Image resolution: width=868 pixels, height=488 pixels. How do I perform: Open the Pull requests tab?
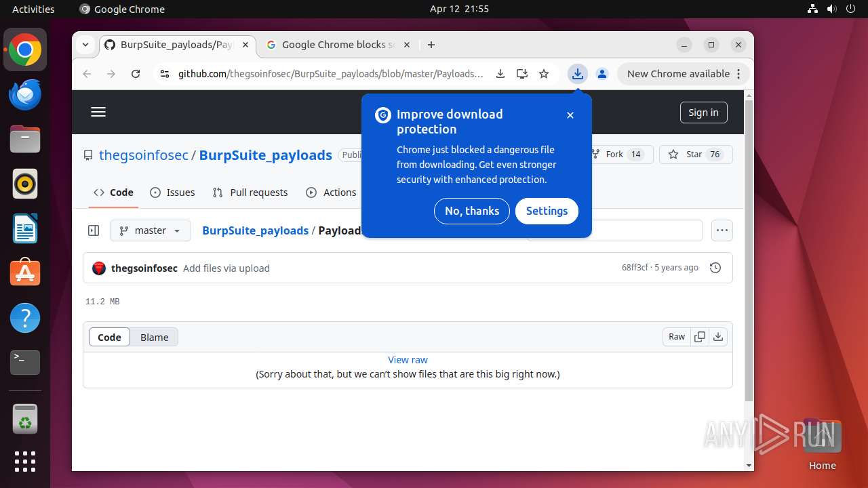[x=250, y=192]
